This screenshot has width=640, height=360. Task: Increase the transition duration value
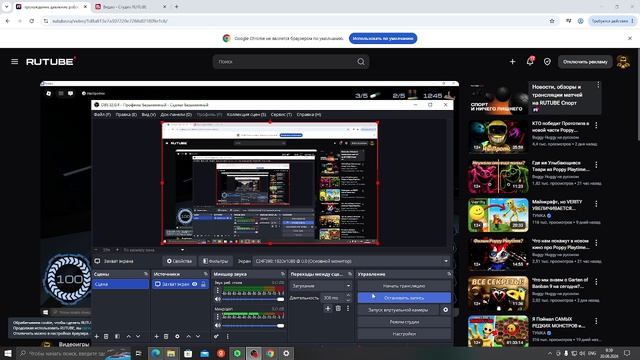coord(348,295)
